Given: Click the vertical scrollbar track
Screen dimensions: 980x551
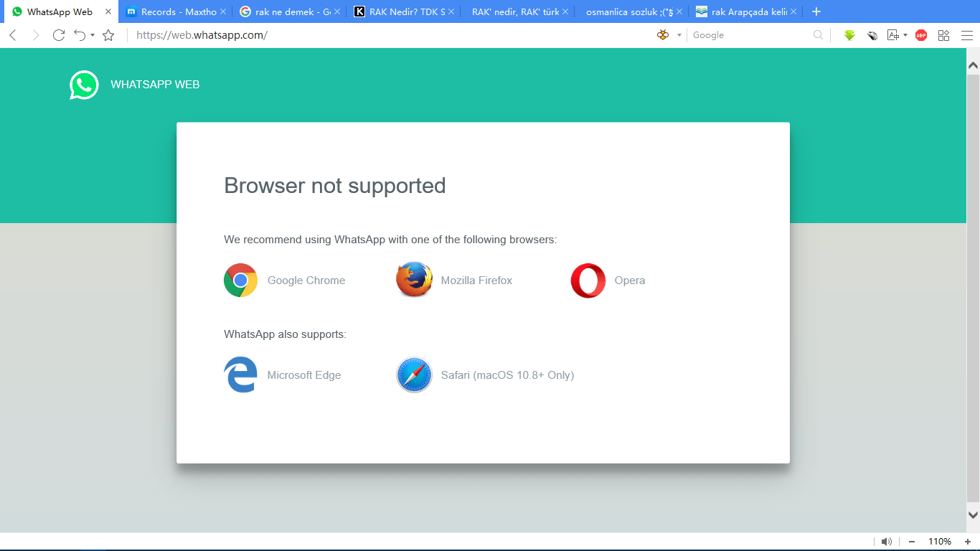Looking at the screenshot, I should 974,290.
